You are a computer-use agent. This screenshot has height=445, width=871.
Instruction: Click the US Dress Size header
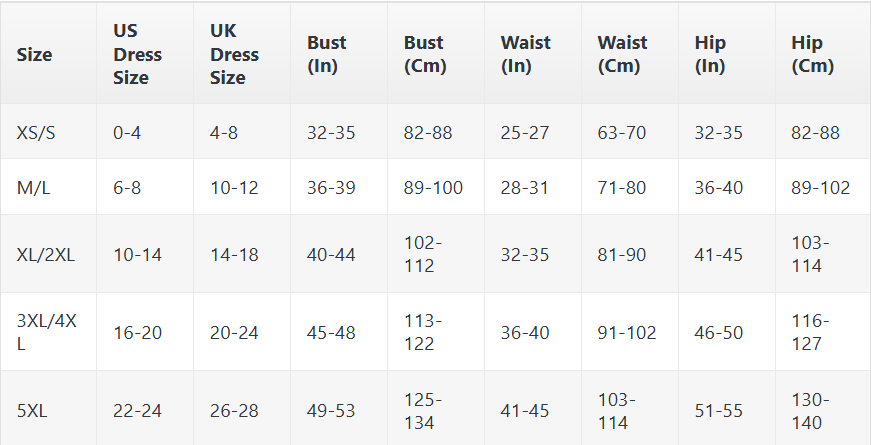138,55
